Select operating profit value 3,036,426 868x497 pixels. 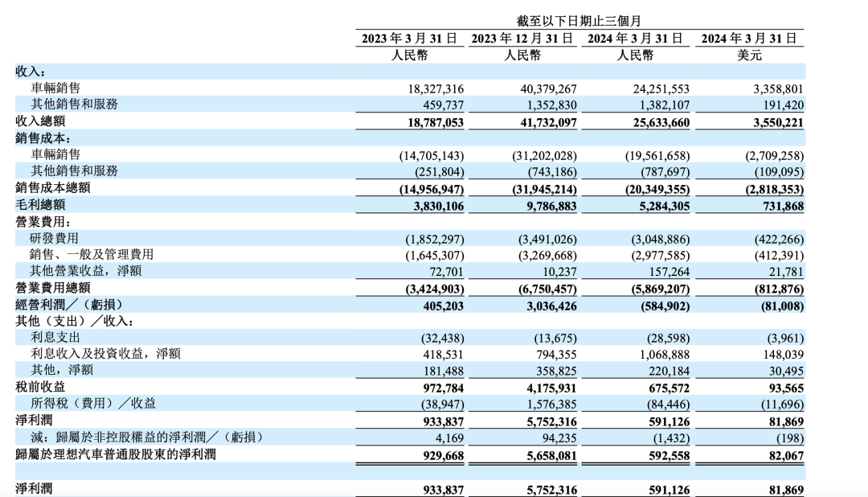tap(552, 306)
